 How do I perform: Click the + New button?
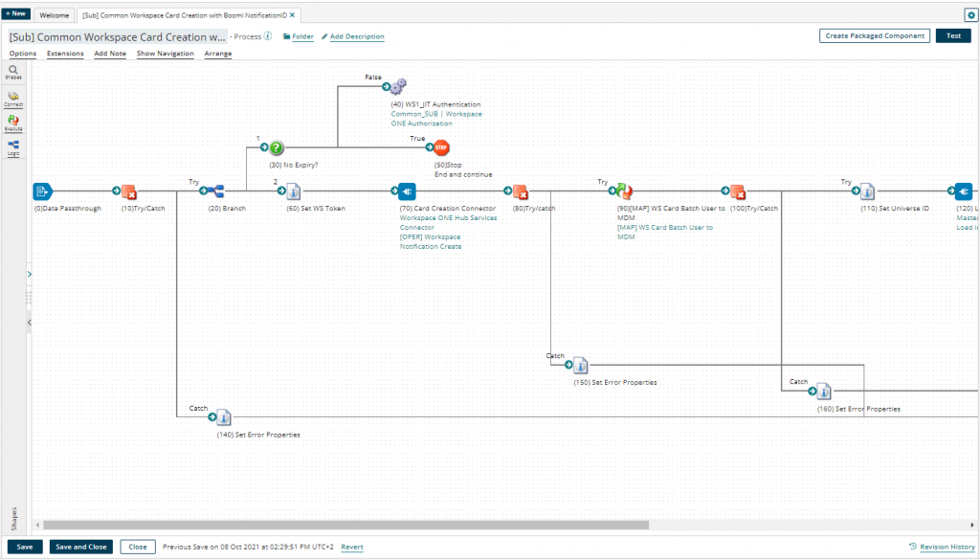(x=15, y=13)
